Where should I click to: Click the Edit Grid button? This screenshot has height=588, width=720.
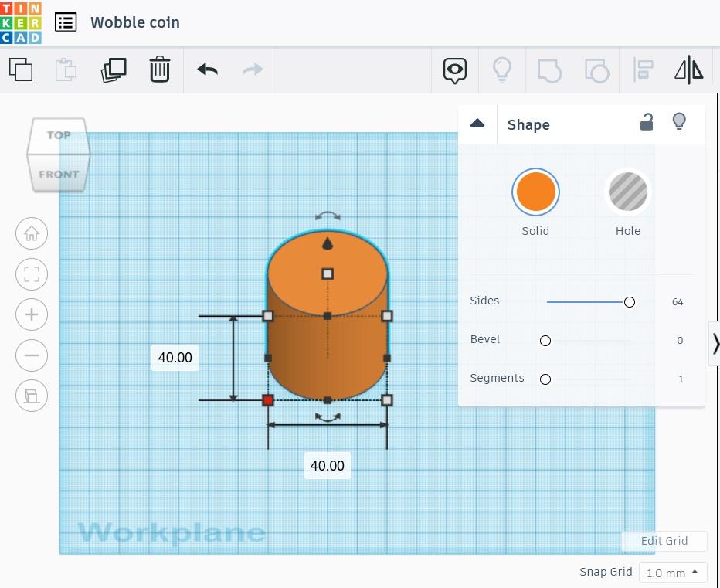(664, 541)
